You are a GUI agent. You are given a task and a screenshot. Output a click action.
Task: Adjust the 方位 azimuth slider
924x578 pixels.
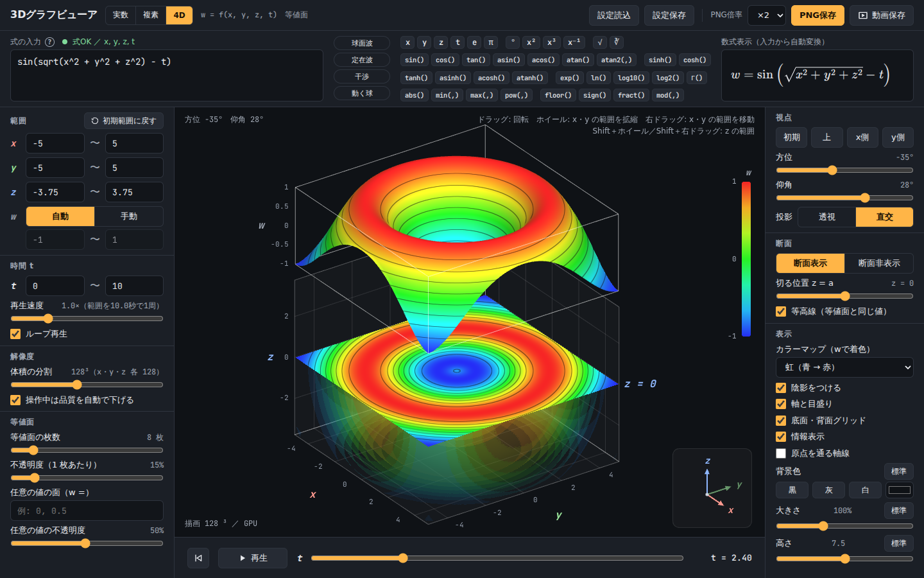[x=844, y=170]
